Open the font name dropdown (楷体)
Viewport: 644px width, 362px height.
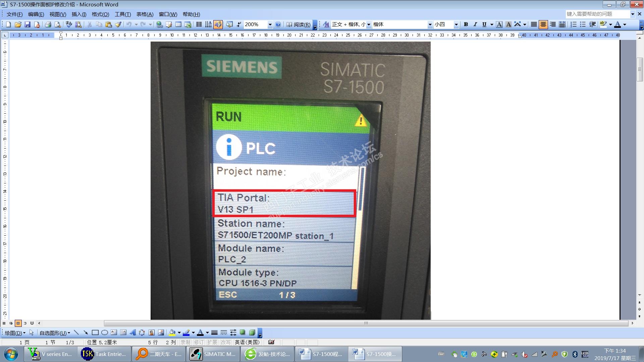[x=430, y=24]
